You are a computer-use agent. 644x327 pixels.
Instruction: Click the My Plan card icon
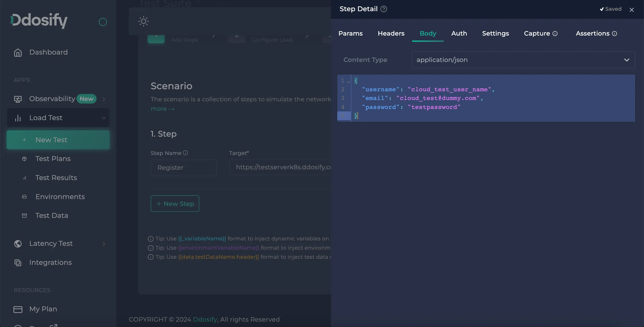pos(18,310)
